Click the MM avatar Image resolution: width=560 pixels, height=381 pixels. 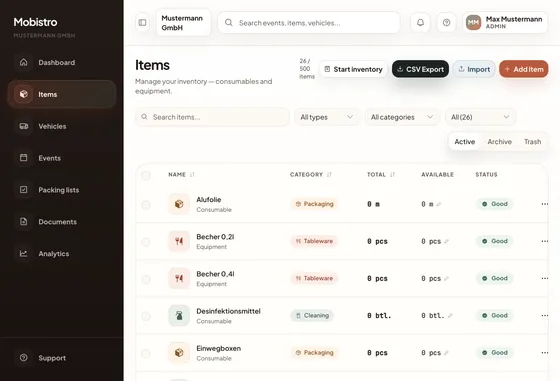[473, 22]
